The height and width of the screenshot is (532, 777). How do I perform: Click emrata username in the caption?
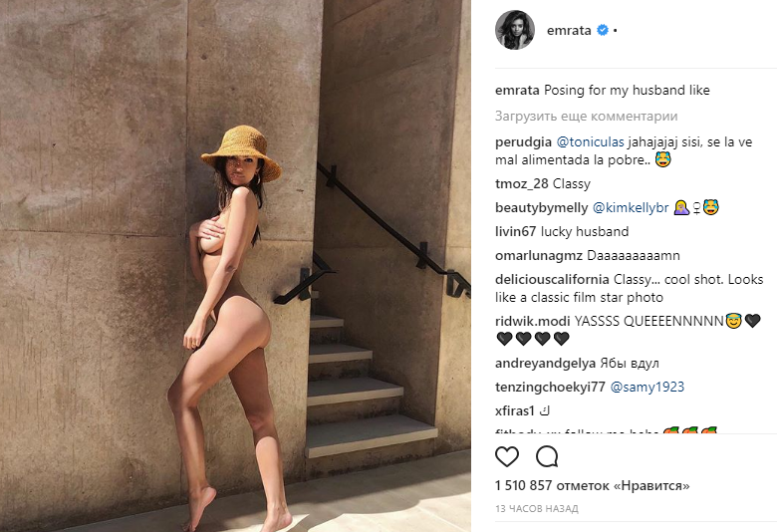point(517,91)
